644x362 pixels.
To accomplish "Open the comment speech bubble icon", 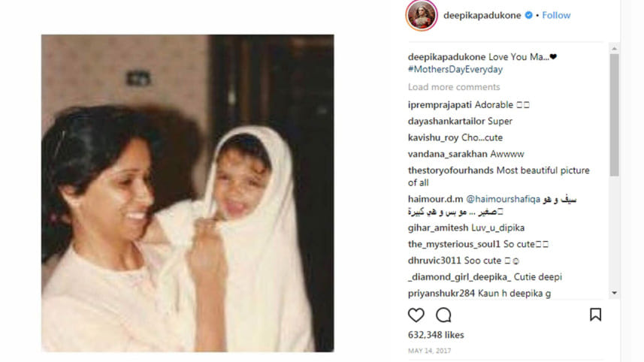I will (x=443, y=315).
